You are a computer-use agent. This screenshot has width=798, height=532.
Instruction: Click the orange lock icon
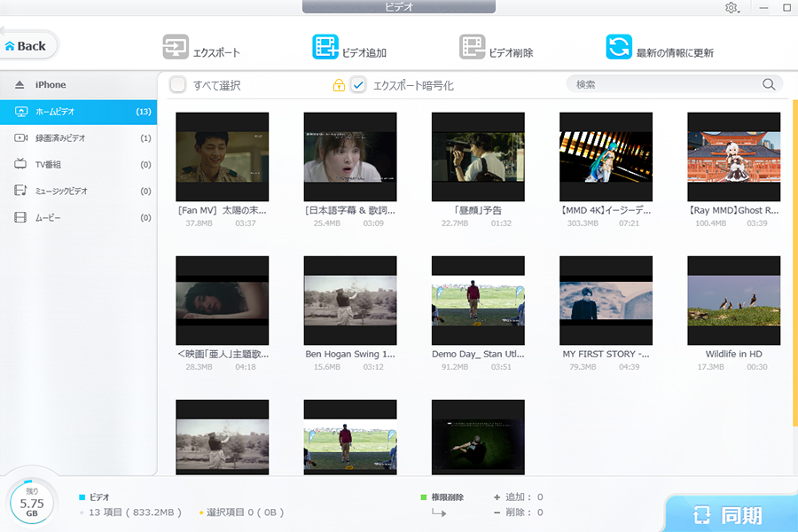(x=339, y=85)
